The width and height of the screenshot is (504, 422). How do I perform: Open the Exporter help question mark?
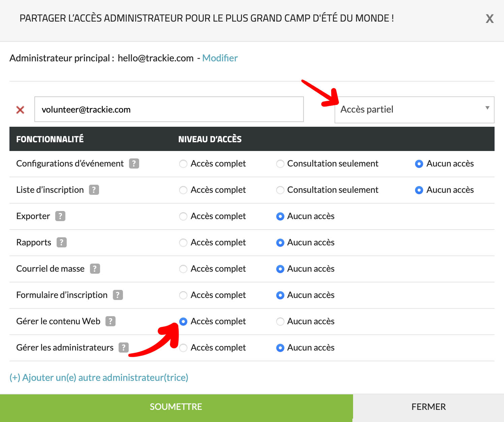[x=60, y=216]
